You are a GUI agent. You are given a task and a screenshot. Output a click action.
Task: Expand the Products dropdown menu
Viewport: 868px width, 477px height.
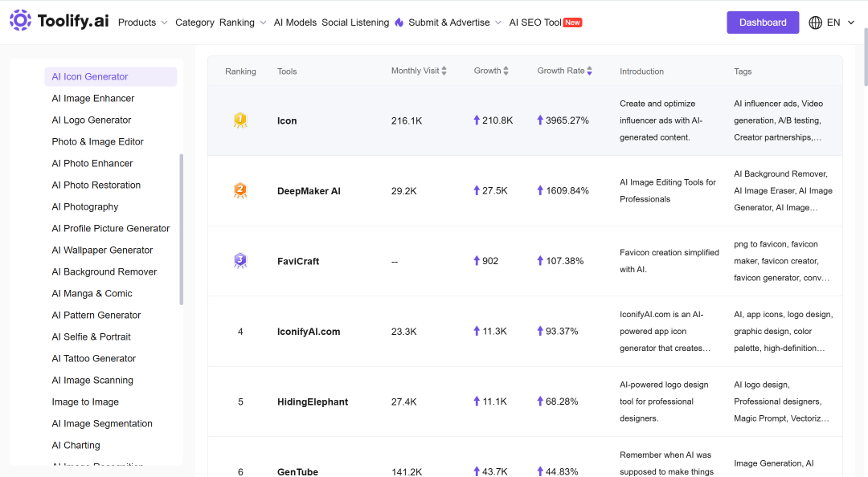(143, 22)
